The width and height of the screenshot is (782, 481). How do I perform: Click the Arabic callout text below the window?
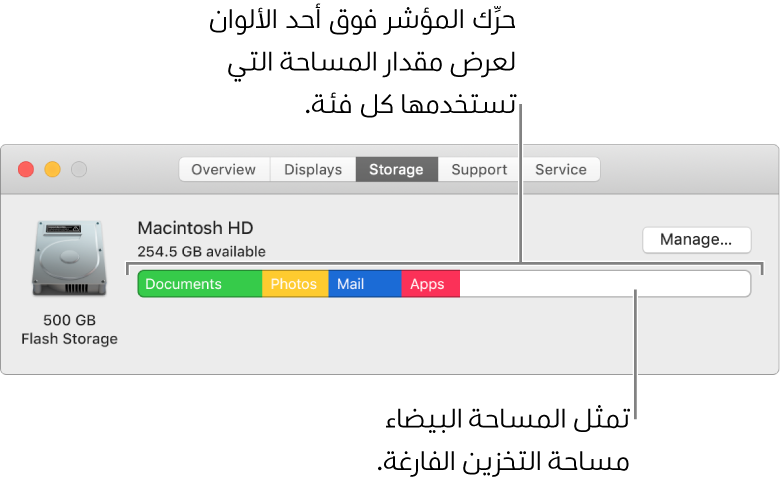[504, 440]
